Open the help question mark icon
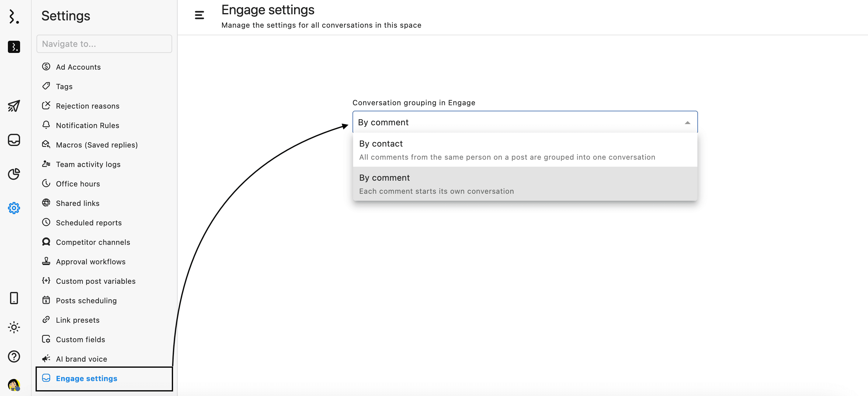The image size is (868, 396). [14, 356]
